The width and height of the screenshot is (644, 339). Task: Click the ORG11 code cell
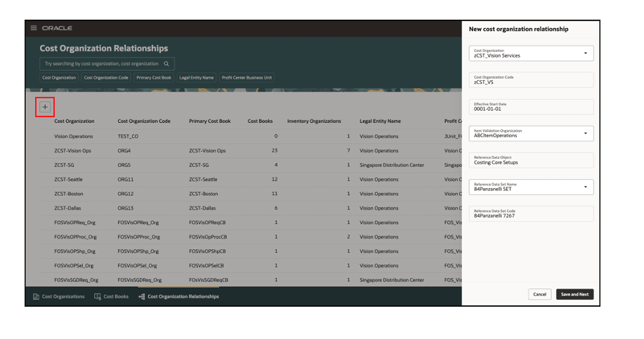tap(125, 180)
